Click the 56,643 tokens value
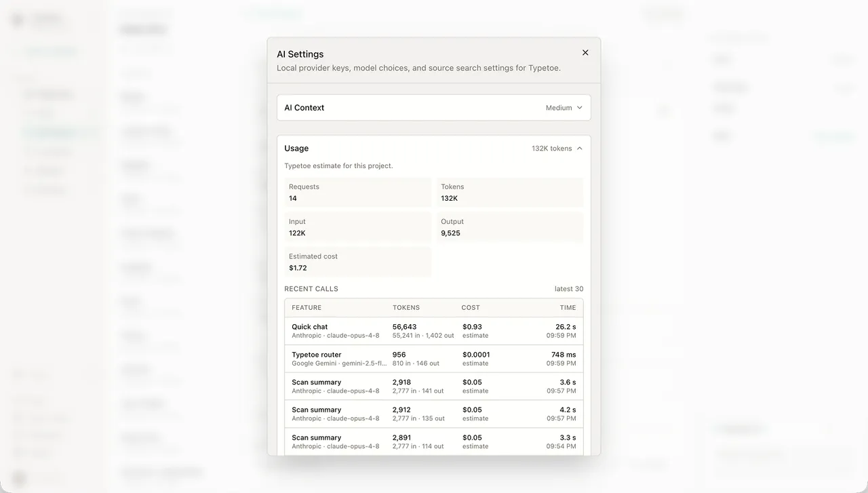The width and height of the screenshot is (868, 493). coord(405,327)
